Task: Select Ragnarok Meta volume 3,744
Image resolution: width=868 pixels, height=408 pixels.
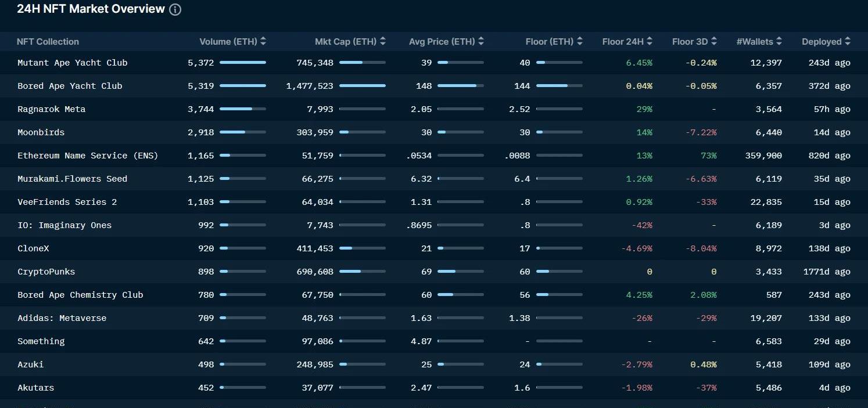Action: point(201,109)
